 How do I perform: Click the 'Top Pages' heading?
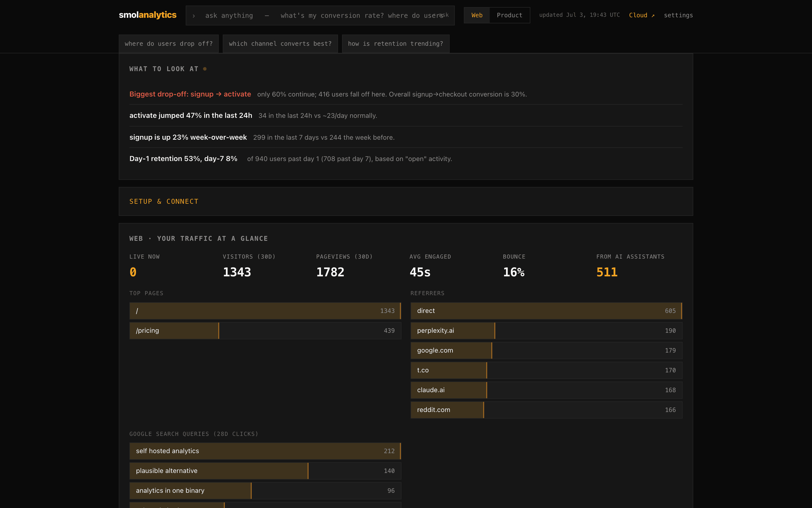tap(146, 293)
